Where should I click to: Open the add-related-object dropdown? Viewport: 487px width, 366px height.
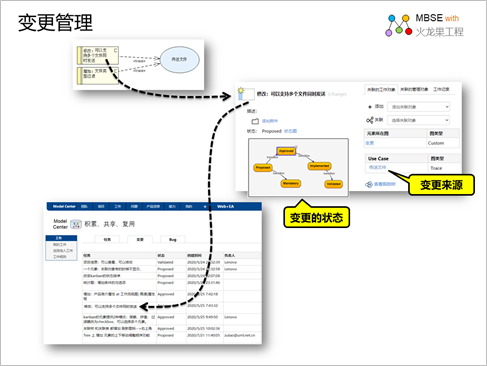419,107
